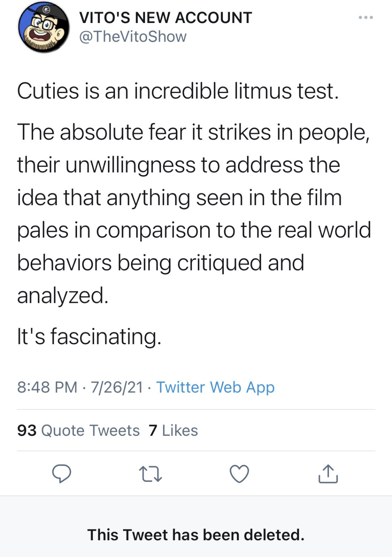Open the three-dot more options menu
This screenshot has width=392, height=557.
click(365, 18)
